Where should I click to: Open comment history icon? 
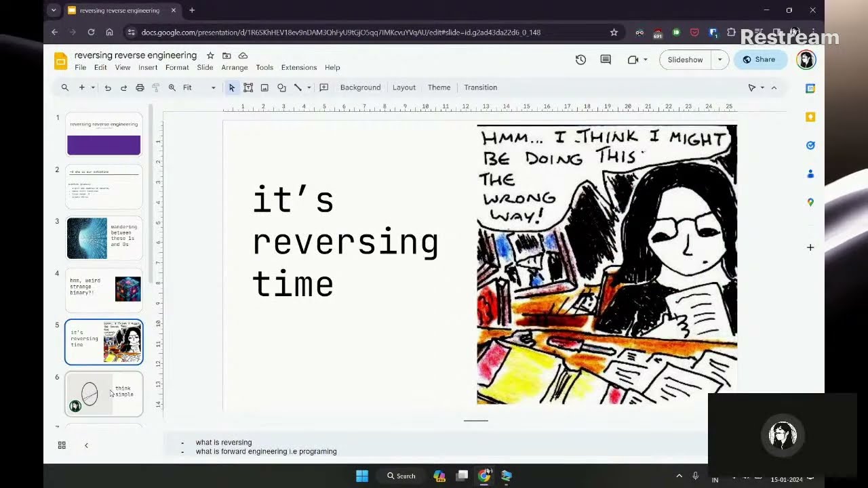606,60
